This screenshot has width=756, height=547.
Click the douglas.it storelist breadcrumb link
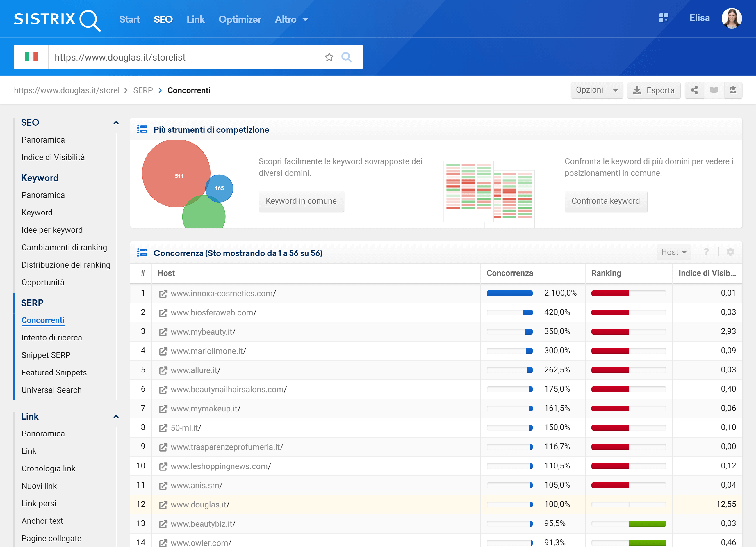click(66, 90)
